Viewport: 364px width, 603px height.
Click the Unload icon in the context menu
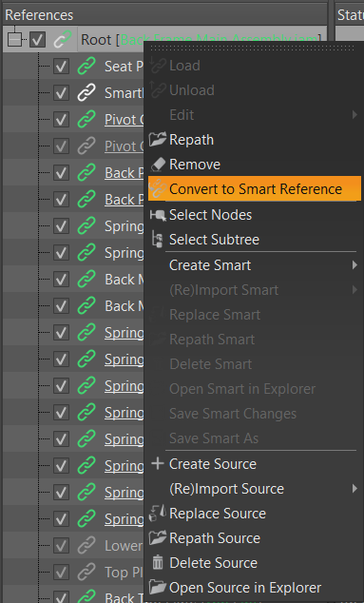(158, 90)
